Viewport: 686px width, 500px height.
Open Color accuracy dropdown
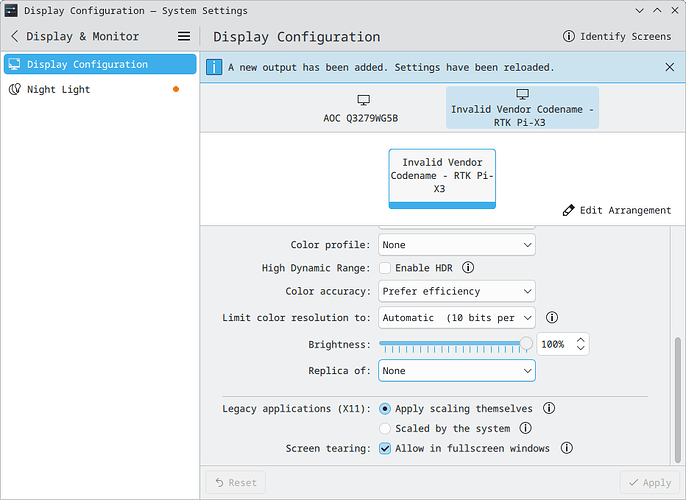[456, 291]
